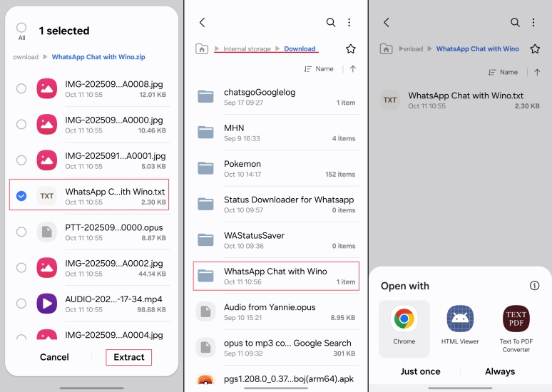
Task: Open chatsgoGooglelog folder
Action: pyautogui.click(x=276, y=97)
